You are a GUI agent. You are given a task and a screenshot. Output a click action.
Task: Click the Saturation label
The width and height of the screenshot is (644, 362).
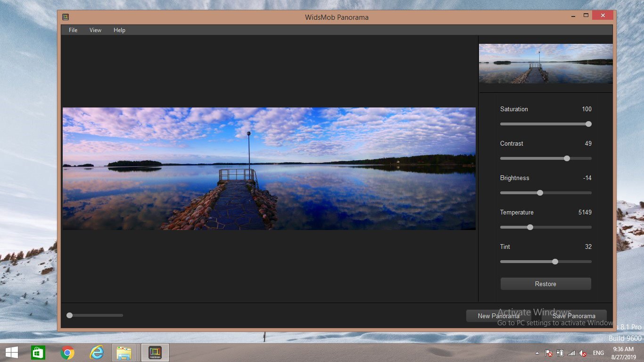coord(514,109)
